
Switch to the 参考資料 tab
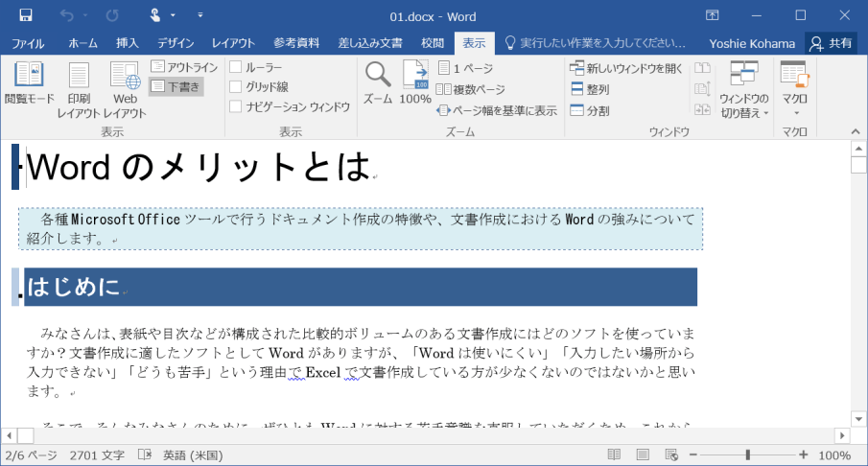(296, 43)
